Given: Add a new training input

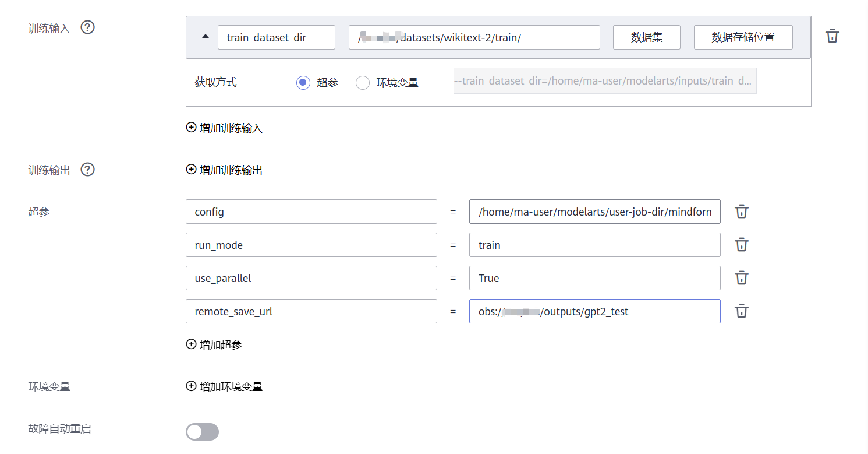Looking at the screenshot, I should (x=224, y=128).
